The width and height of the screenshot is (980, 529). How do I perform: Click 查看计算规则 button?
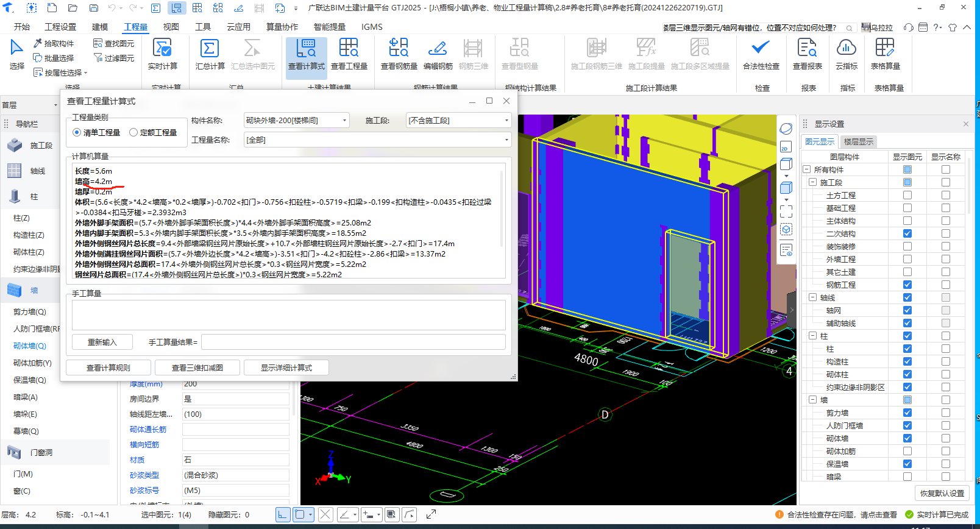(x=108, y=367)
